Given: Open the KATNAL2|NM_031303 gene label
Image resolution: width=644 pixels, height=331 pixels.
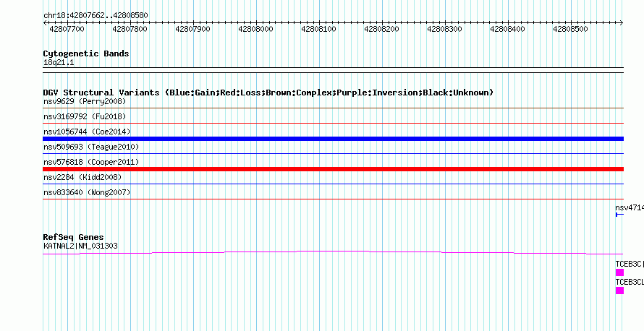Looking at the screenshot, I should (x=80, y=246).
